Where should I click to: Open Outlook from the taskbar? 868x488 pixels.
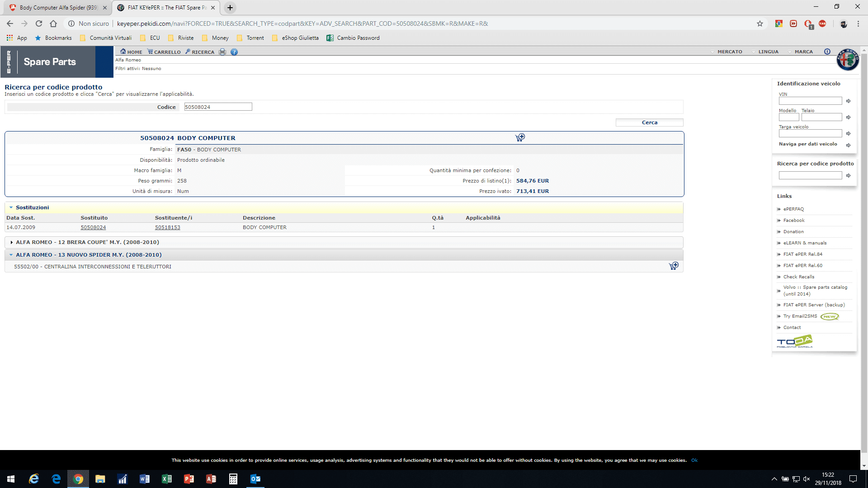[x=255, y=479]
